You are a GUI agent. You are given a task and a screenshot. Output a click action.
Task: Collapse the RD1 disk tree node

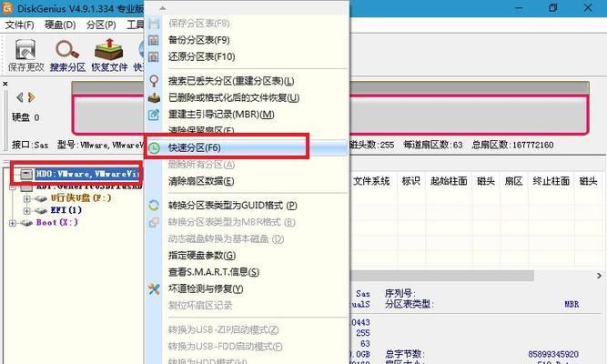13,187
